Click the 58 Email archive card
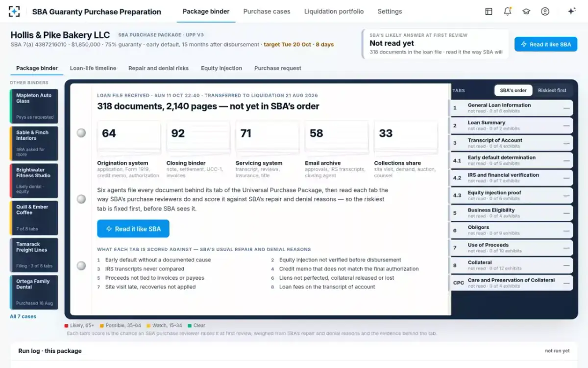 pos(337,150)
